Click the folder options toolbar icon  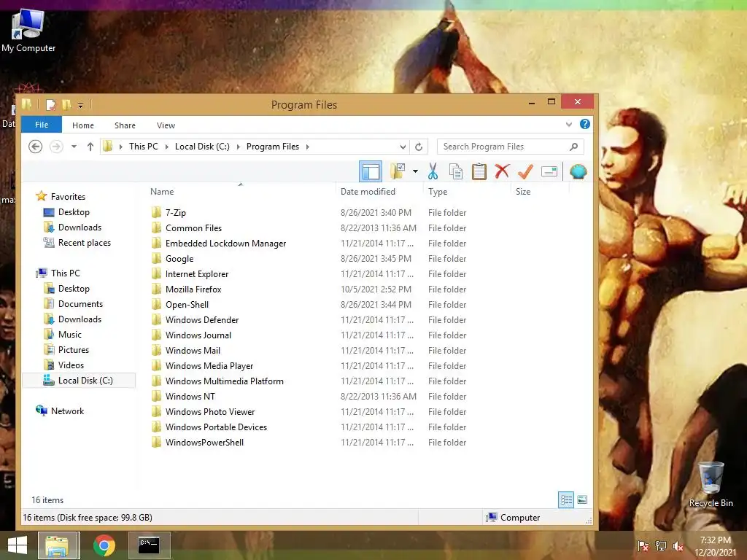coord(398,171)
